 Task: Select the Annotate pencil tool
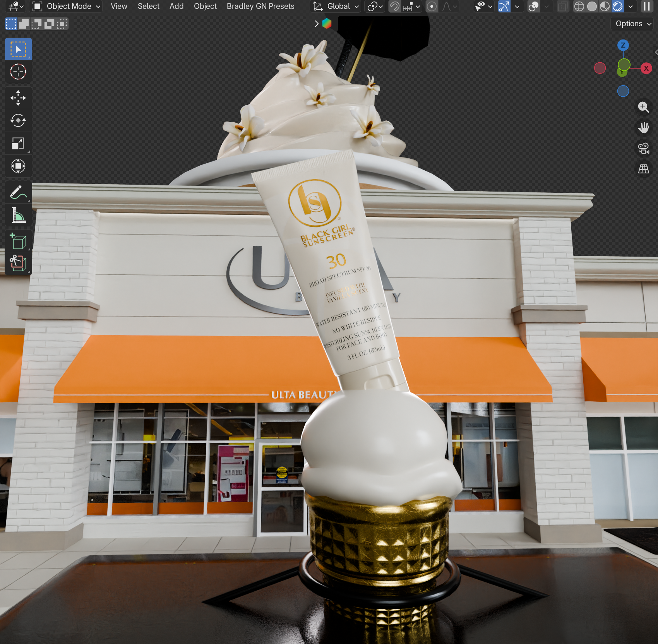click(18, 192)
